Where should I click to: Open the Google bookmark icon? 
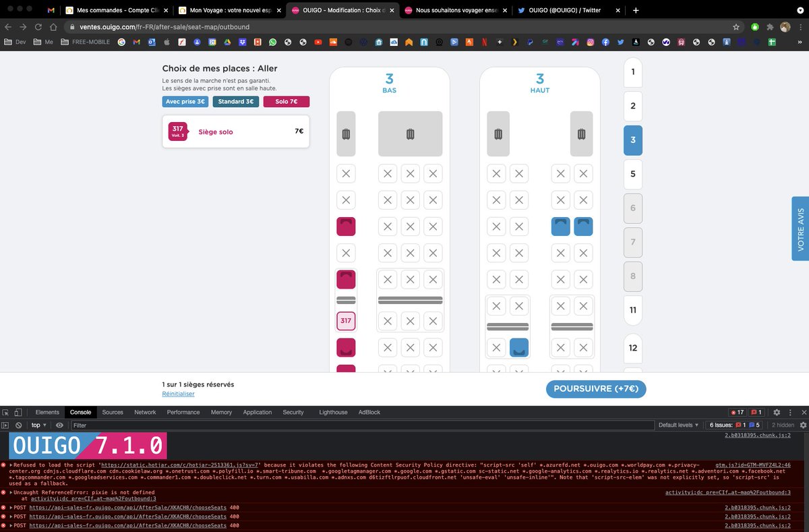point(121,42)
